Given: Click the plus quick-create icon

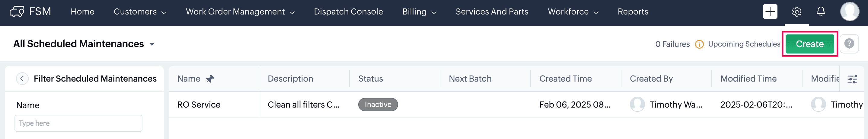Looking at the screenshot, I should click(x=770, y=11).
